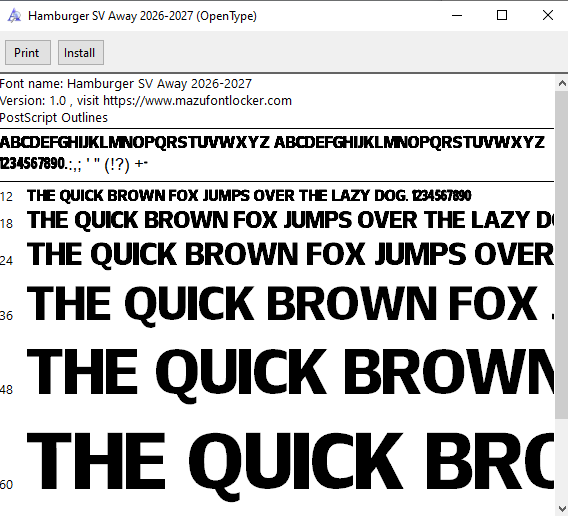This screenshot has height=516, width=568.
Task: Click the window title 'Hamburger SV Away 2026-2027 (OpenType)'
Action: pyautogui.click(x=142, y=16)
